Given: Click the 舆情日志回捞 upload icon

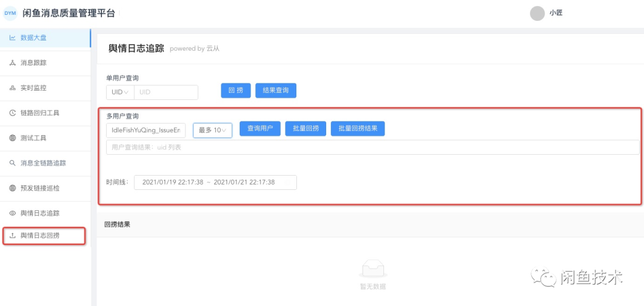Looking at the screenshot, I should pyautogui.click(x=13, y=236).
